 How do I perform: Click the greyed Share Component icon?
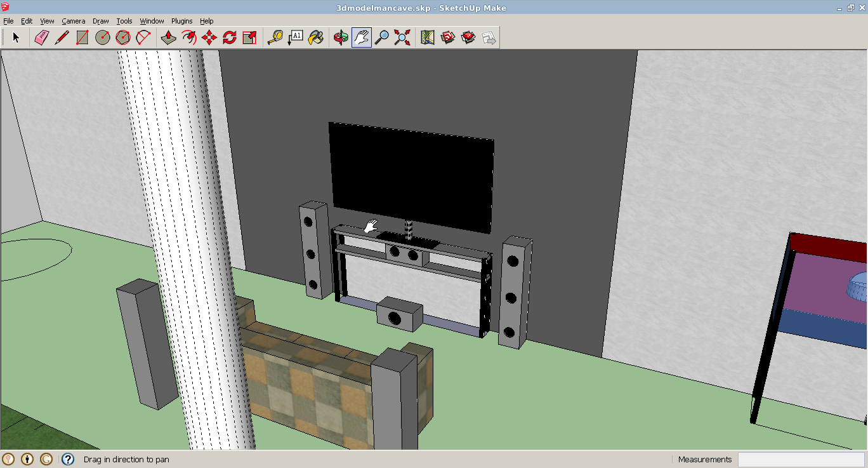point(489,37)
